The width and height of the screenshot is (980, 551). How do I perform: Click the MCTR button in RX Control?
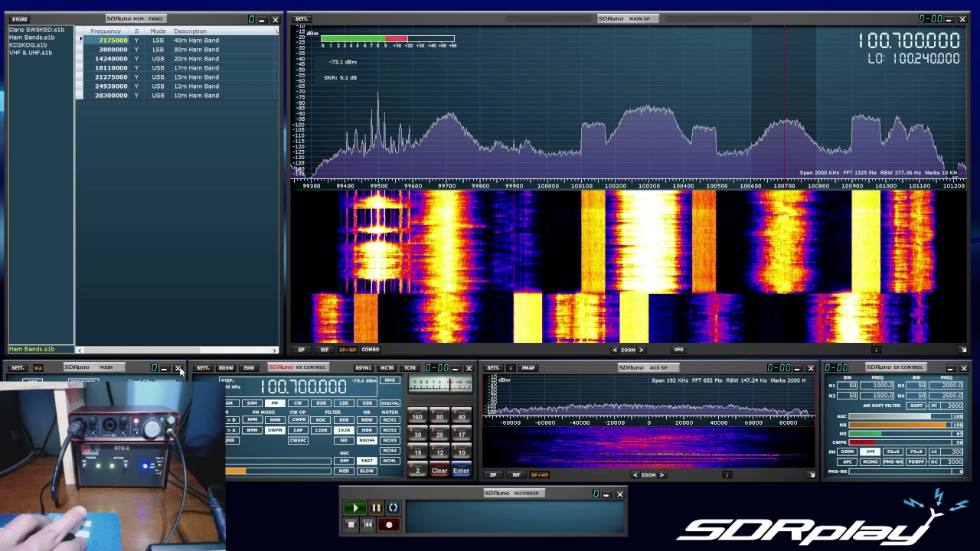(x=387, y=368)
